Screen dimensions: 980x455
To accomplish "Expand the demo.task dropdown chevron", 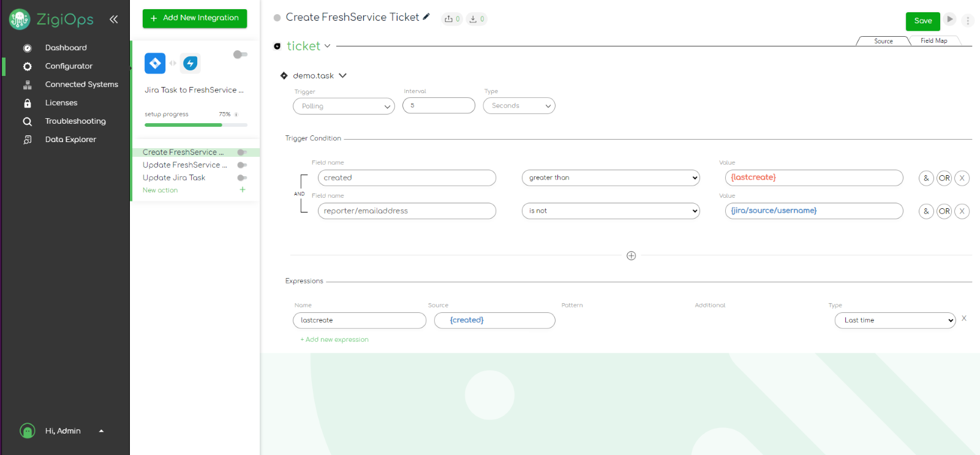I will [x=343, y=75].
